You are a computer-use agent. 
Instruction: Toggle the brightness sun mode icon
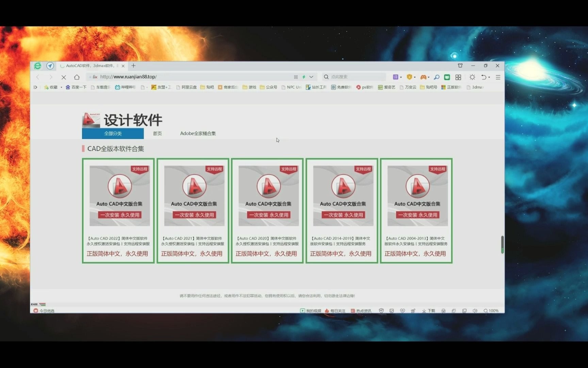[472, 77]
